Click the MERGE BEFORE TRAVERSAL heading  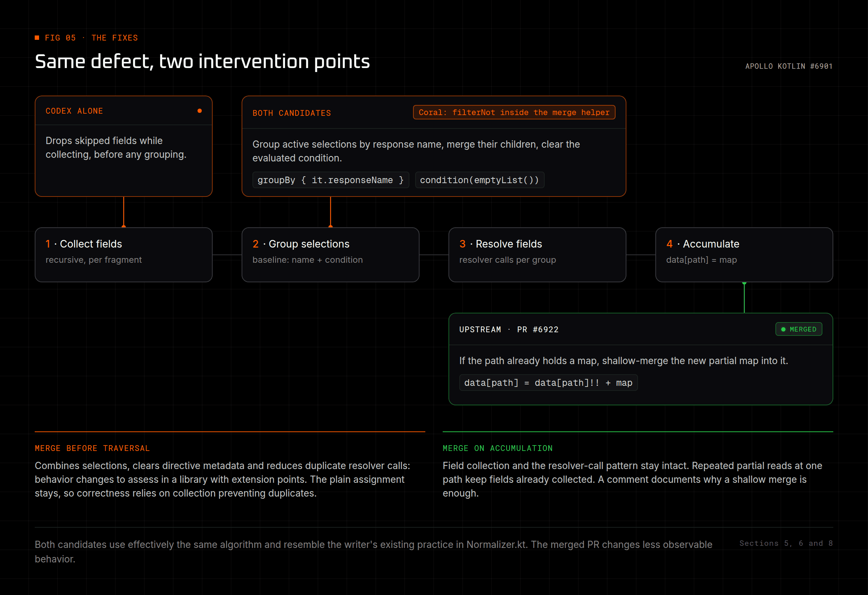pyautogui.click(x=92, y=448)
